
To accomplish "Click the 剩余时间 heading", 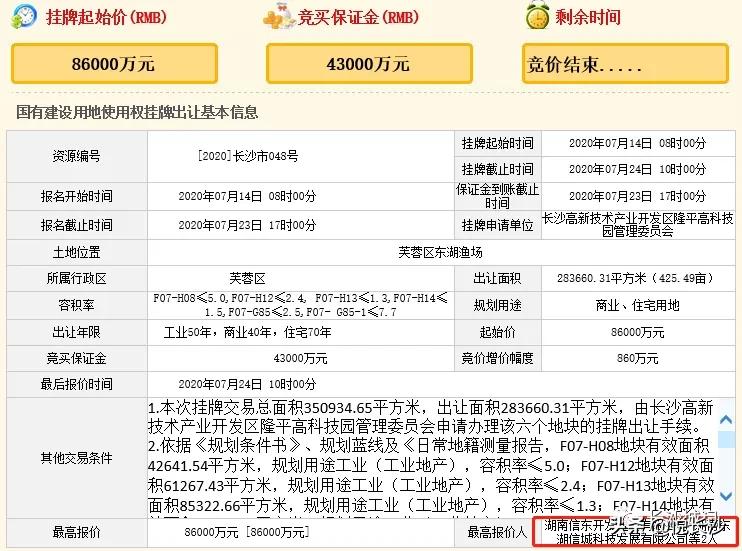I will click(588, 18).
